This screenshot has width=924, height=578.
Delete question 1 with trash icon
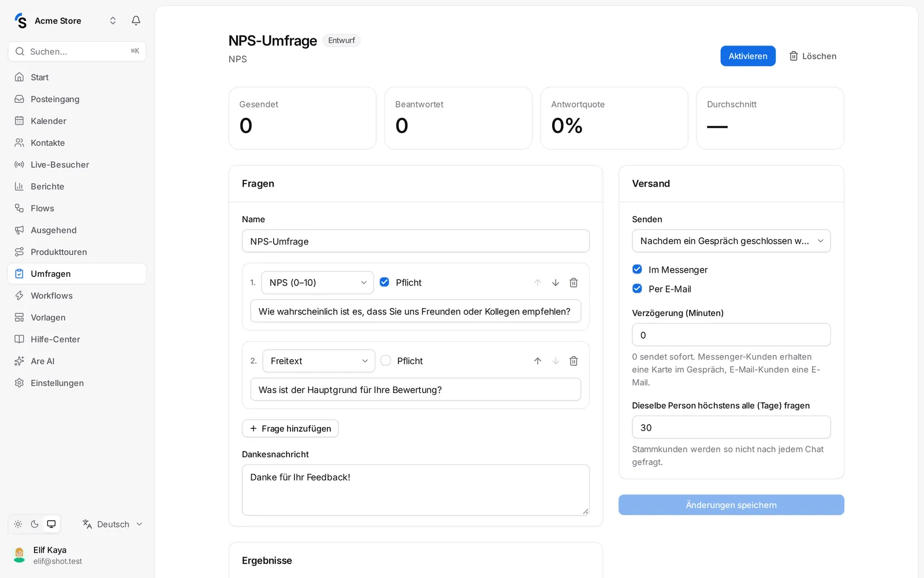(573, 283)
